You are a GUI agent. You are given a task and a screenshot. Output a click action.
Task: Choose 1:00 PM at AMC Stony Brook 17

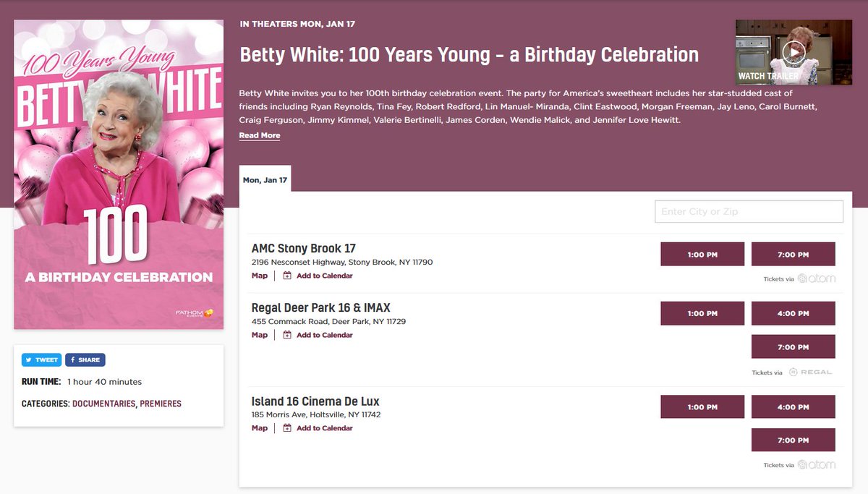pos(702,255)
